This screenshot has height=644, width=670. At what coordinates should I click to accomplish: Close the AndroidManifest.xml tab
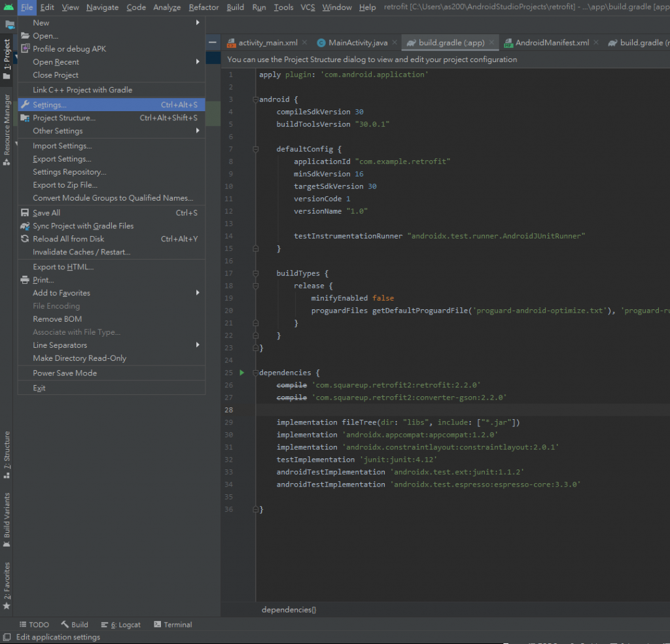[x=595, y=42]
